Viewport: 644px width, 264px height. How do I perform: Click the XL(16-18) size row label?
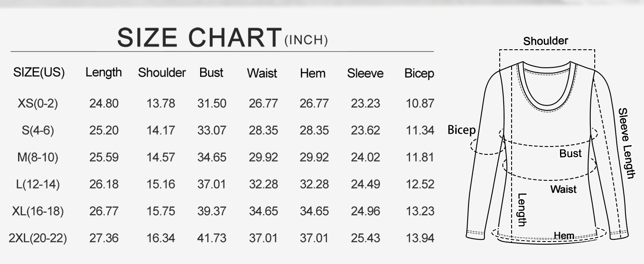click(x=38, y=211)
